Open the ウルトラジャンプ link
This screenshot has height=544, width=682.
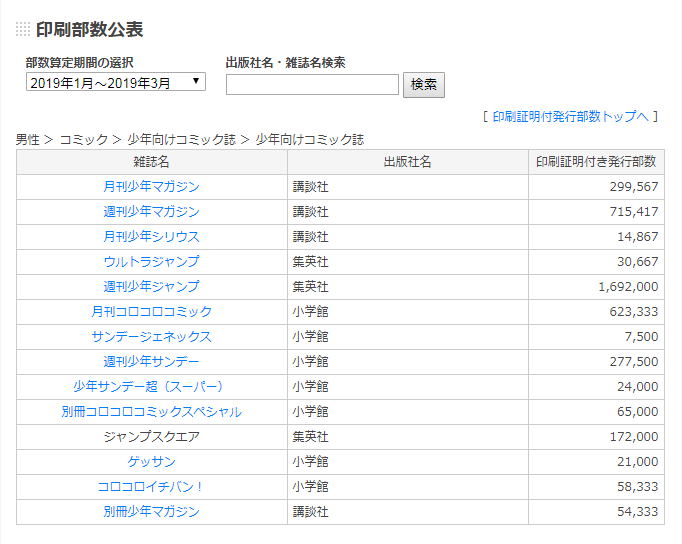click(x=151, y=262)
